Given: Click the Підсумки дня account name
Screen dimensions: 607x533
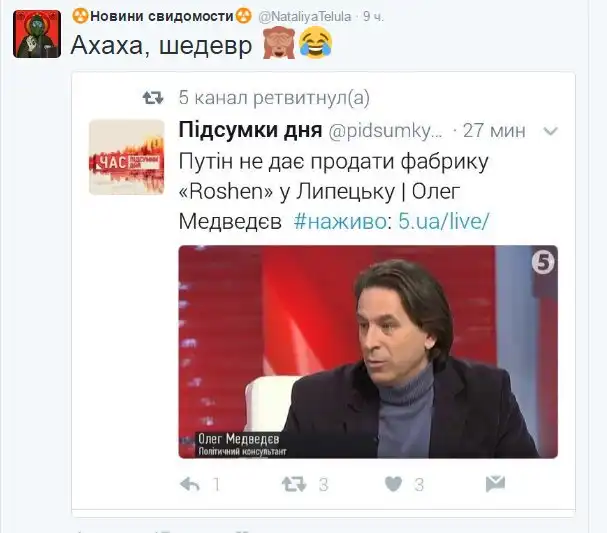Looking at the screenshot, I should [x=250, y=130].
